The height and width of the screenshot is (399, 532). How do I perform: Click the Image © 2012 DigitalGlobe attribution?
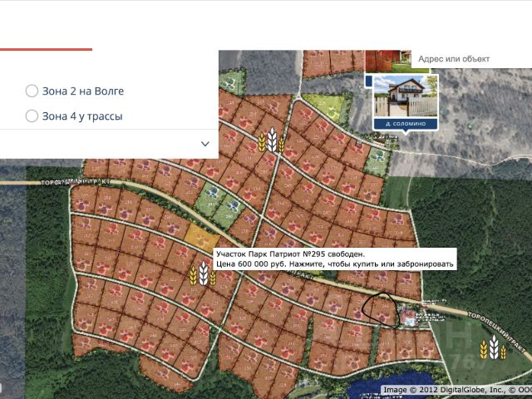pos(456,390)
